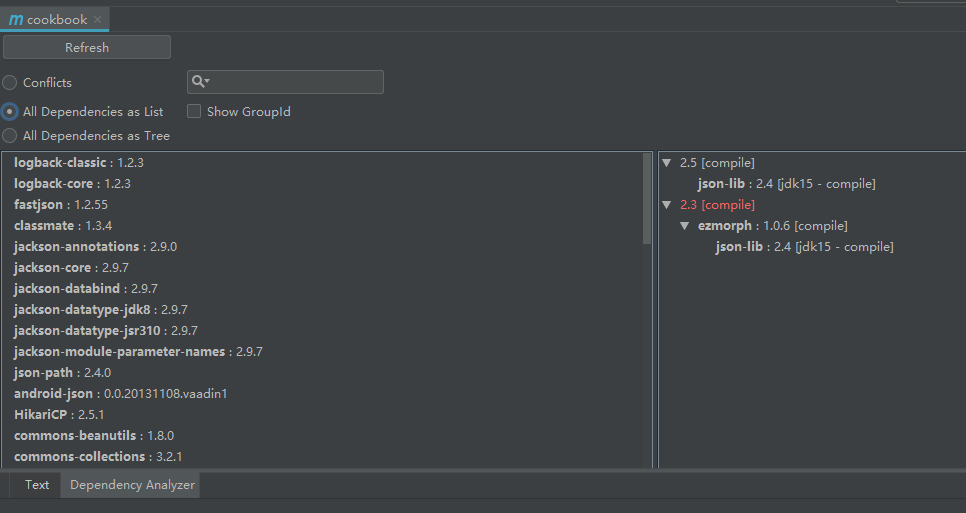Select logback-core : 1.2.3 in list
The height and width of the screenshot is (513, 966).
pos(72,184)
